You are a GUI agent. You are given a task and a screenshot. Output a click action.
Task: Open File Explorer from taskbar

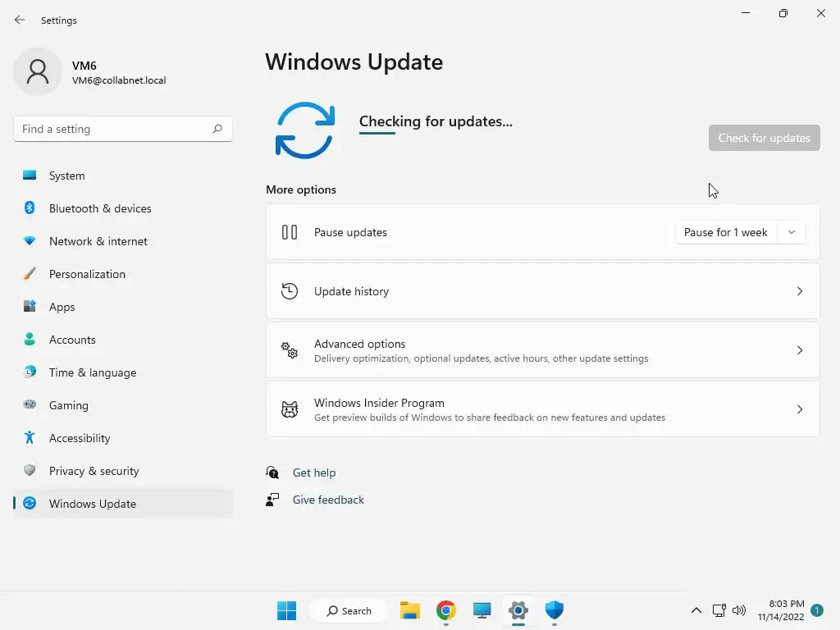[410, 610]
